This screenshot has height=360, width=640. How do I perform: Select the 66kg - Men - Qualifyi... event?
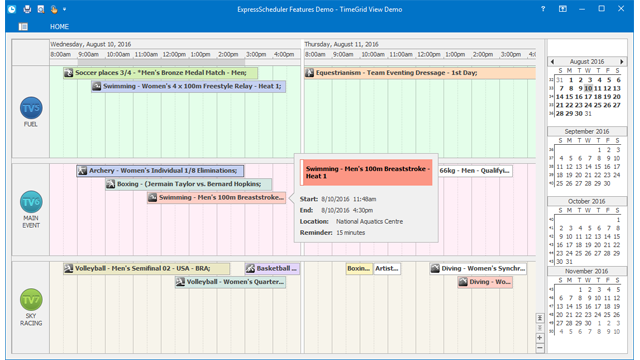point(475,171)
